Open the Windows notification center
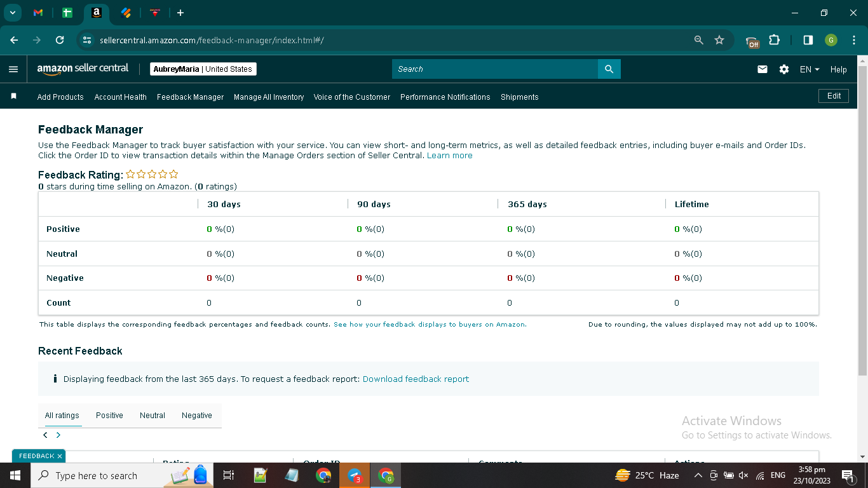Viewport: 868px width, 488px height. tap(847, 475)
